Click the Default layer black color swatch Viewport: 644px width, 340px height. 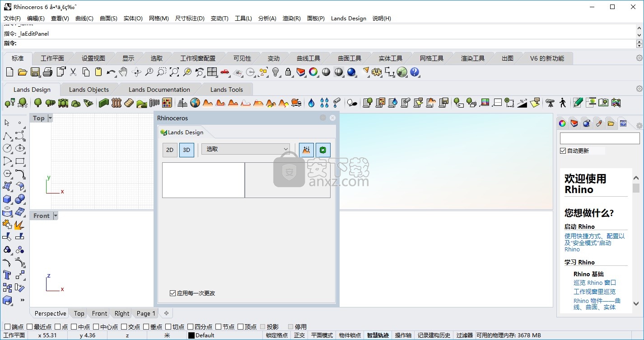pyautogui.click(x=191, y=335)
